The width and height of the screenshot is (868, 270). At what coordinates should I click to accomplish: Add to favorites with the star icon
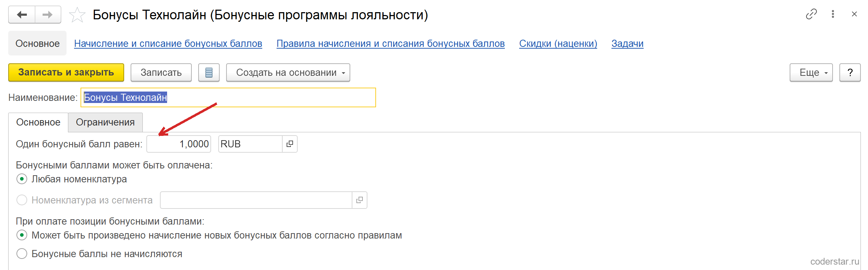[77, 15]
